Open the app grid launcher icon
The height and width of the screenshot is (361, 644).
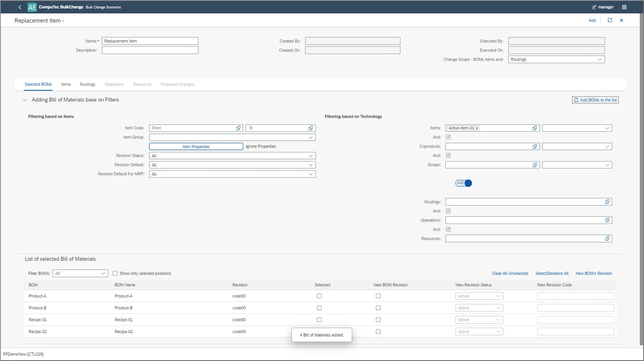point(624,7)
